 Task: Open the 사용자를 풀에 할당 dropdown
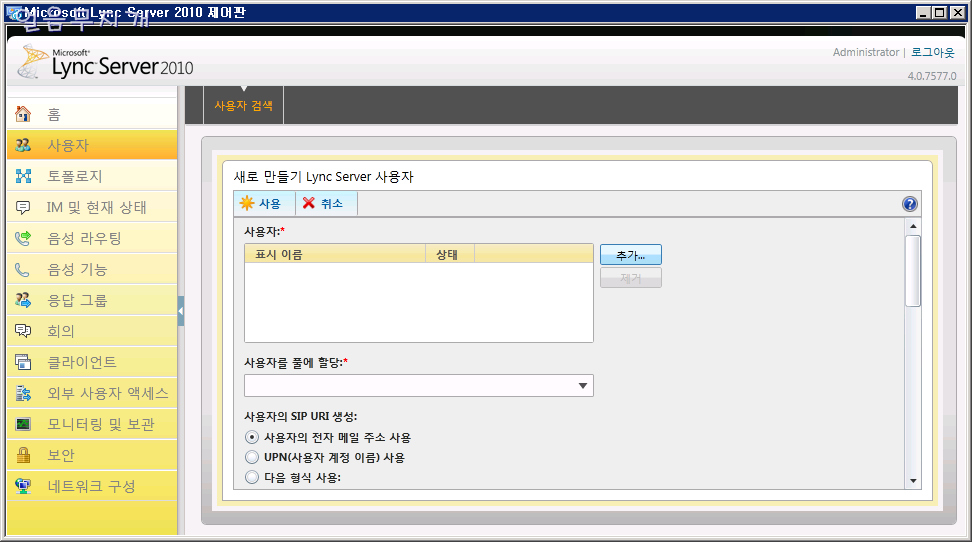point(419,386)
